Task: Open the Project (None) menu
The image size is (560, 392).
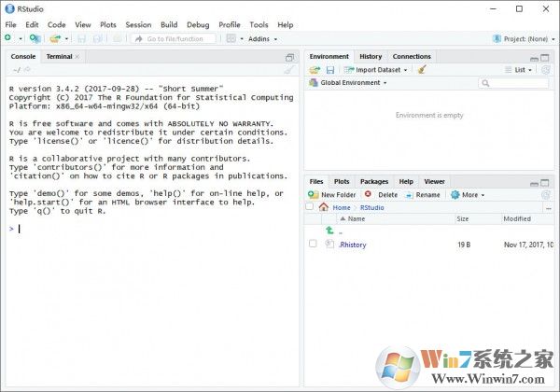Action: pos(524,39)
